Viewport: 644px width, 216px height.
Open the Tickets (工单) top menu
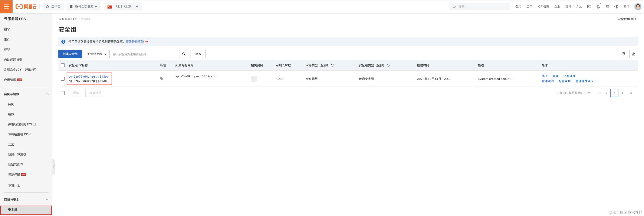[x=529, y=7]
